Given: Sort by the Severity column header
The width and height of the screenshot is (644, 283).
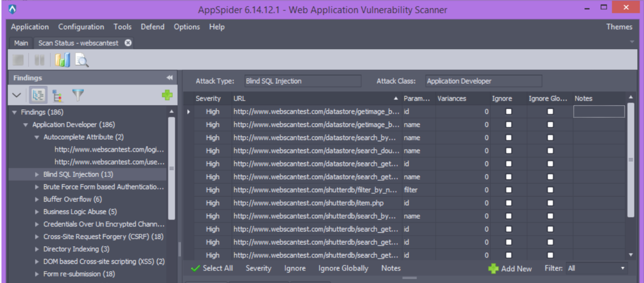Looking at the screenshot, I should [208, 98].
